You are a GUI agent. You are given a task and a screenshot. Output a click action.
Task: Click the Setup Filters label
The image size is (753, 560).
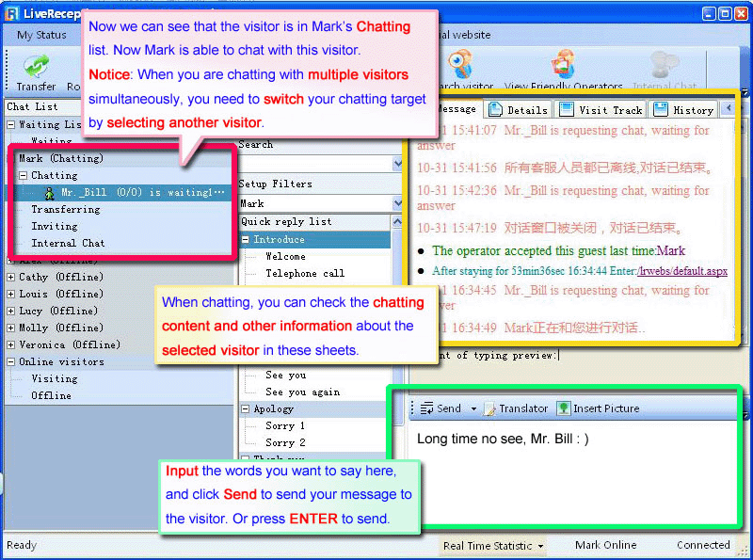275,184
